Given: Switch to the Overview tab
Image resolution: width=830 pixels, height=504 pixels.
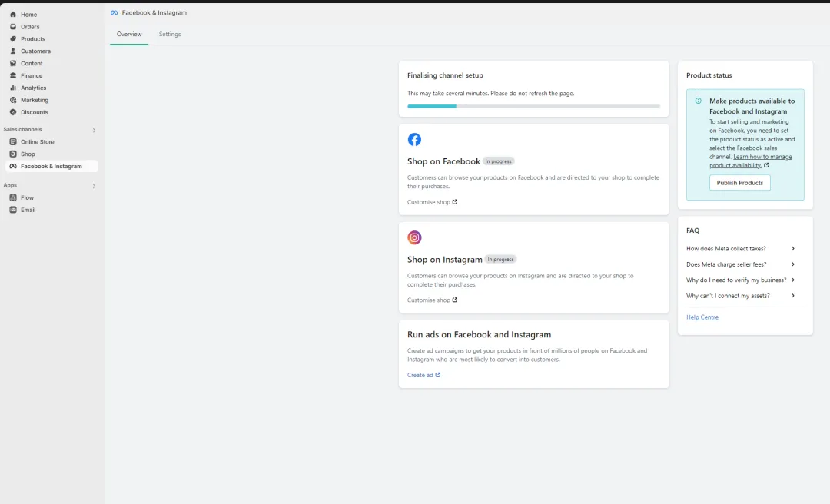Looking at the screenshot, I should (129, 34).
